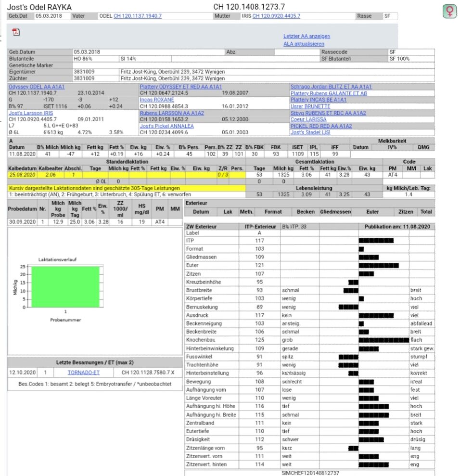Click 'Letzter AA anzeigen' link
The width and height of the screenshot is (460, 476).
click(307, 36)
